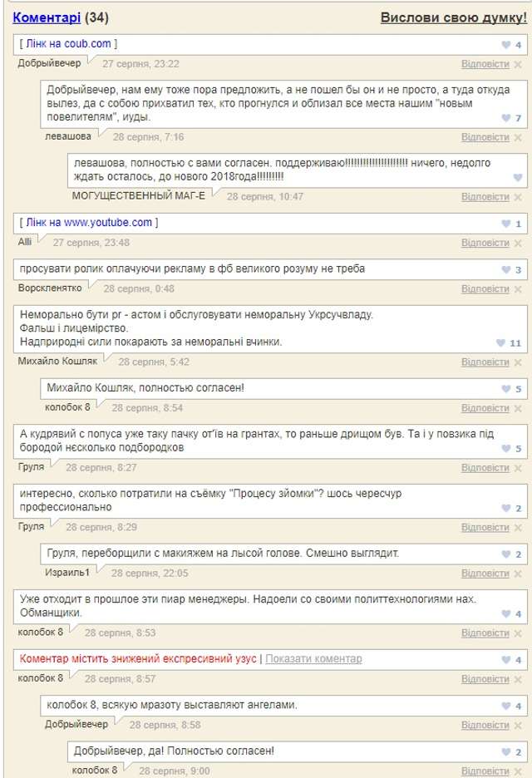
Task: Heart Израиль1's comment about макияж
Action: 505,554
